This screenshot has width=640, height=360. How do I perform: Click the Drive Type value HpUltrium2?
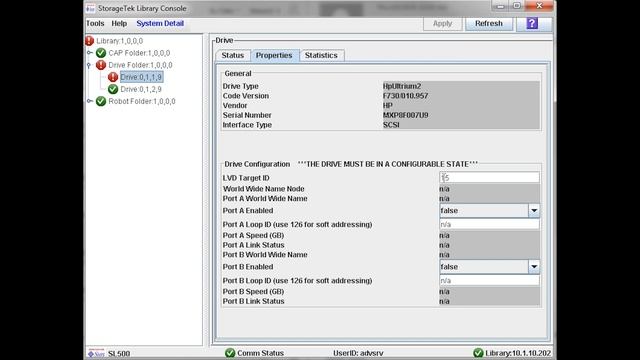point(402,86)
